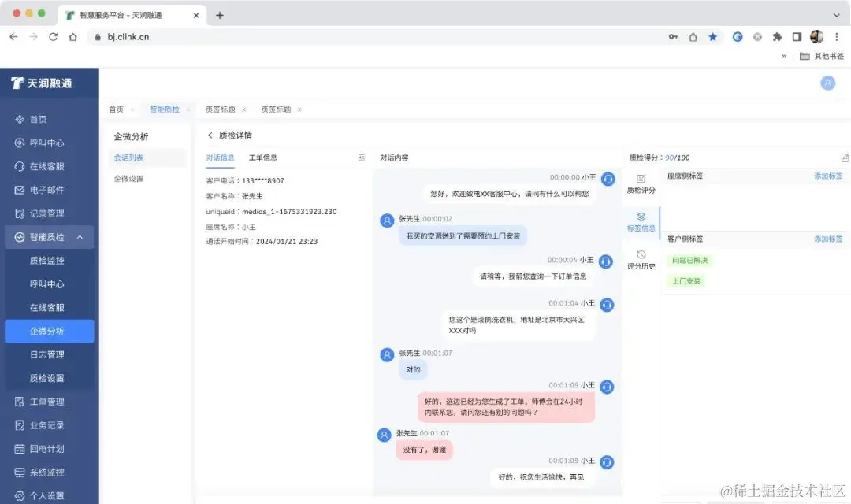Viewport: 851px width, 504px height.
Task: Click the browser reload button
Action: click(54, 37)
